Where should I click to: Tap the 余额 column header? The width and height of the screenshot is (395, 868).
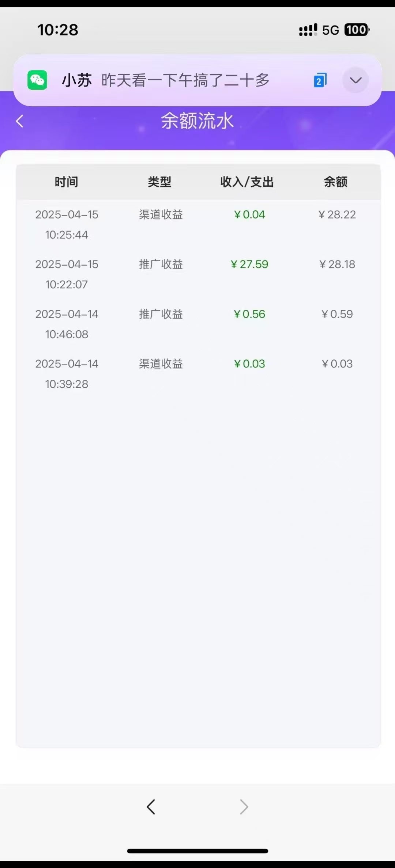point(335,182)
